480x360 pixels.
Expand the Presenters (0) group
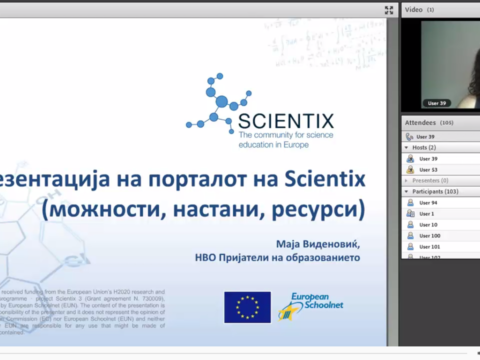point(406,181)
